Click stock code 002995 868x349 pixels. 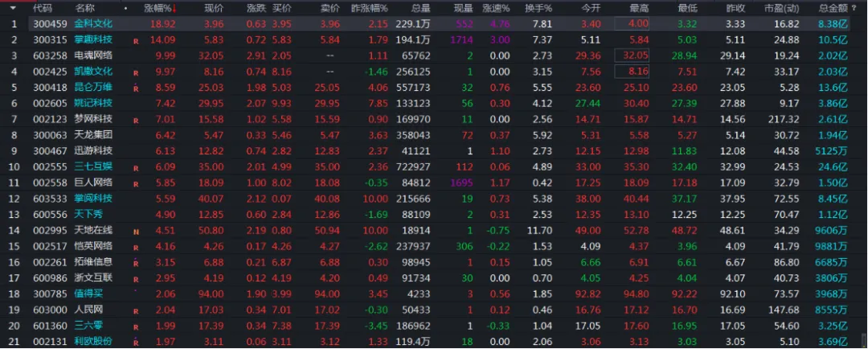point(50,231)
